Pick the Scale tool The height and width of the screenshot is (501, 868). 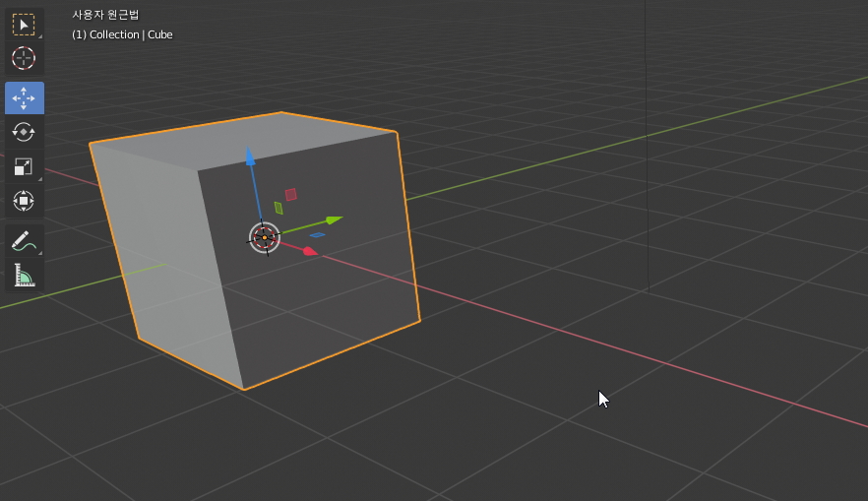pos(24,166)
